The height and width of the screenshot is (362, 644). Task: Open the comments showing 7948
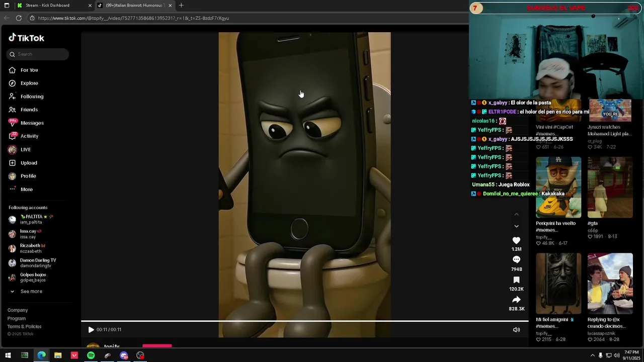click(x=516, y=260)
